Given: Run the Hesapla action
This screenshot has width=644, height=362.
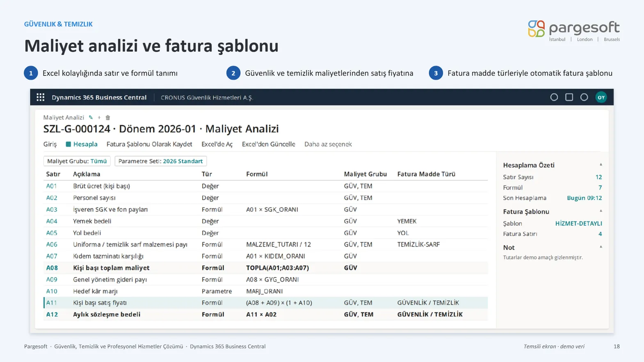Looking at the screenshot, I should (x=85, y=144).
